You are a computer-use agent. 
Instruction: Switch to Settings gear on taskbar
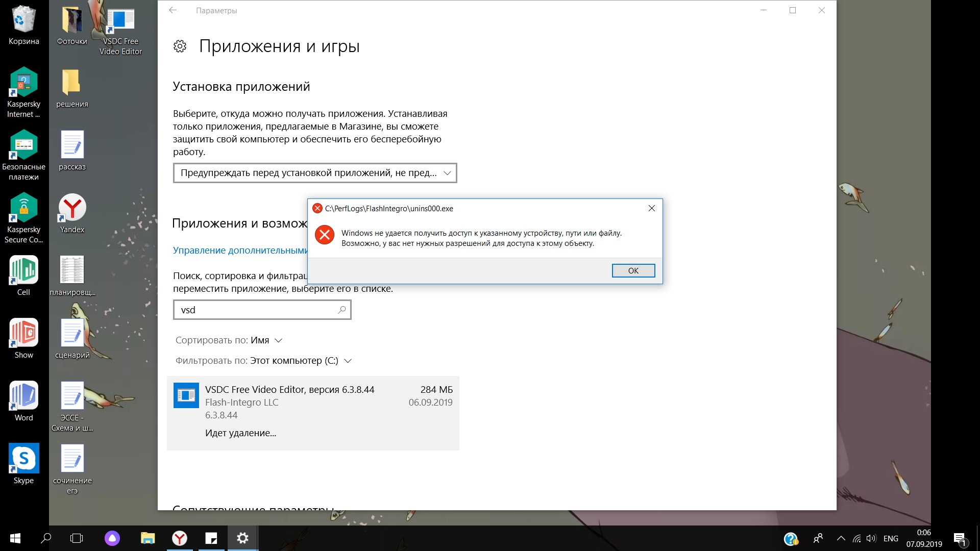(x=243, y=538)
